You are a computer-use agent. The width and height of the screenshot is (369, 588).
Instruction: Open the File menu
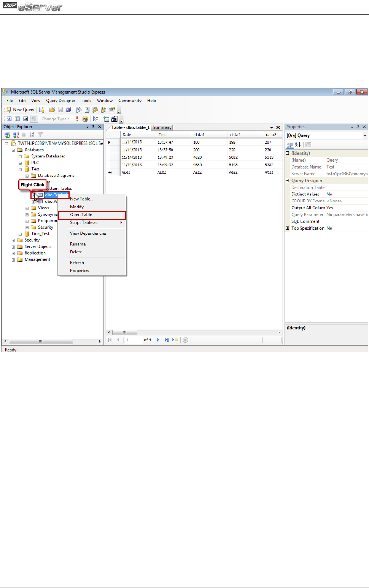tap(10, 100)
